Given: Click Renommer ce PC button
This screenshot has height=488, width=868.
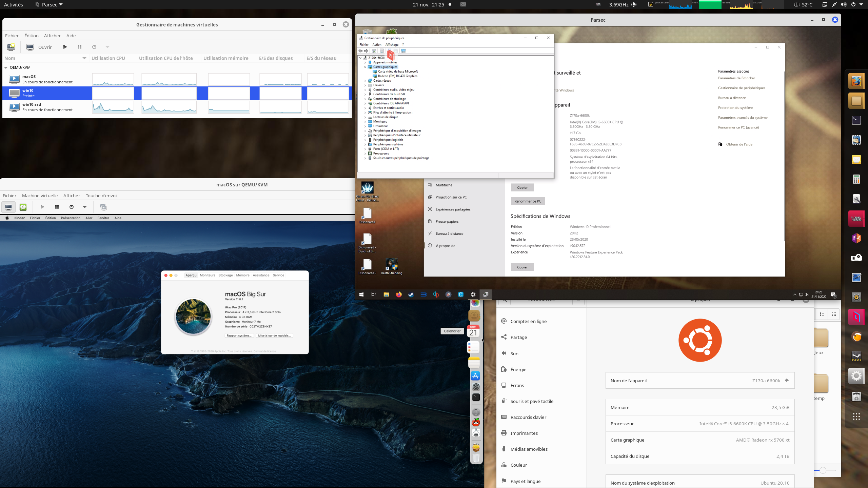Looking at the screenshot, I should pyautogui.click(x=528, y=201).
